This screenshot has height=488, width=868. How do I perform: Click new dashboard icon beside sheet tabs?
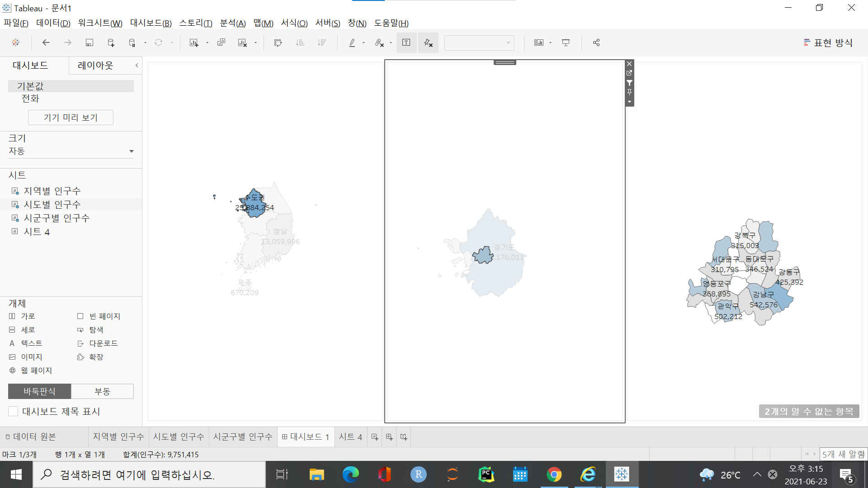[x=389, y=437]
